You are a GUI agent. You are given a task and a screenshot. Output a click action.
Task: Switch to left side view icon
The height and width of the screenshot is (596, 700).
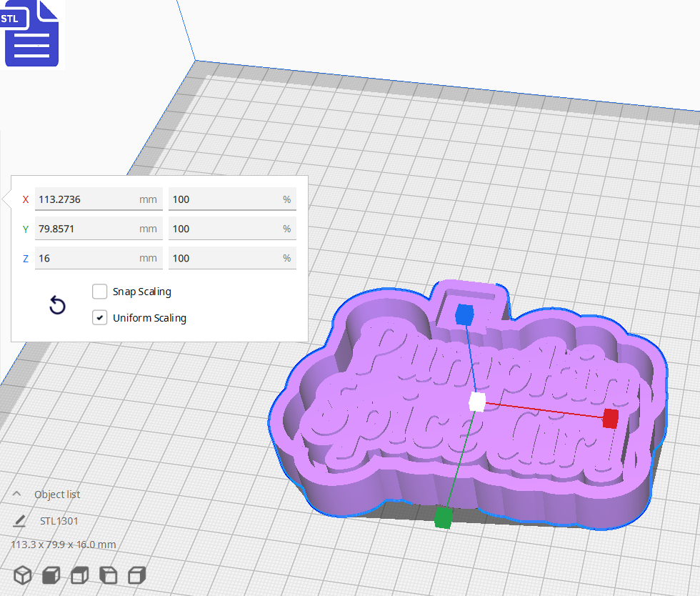click(x=108, y=575)
